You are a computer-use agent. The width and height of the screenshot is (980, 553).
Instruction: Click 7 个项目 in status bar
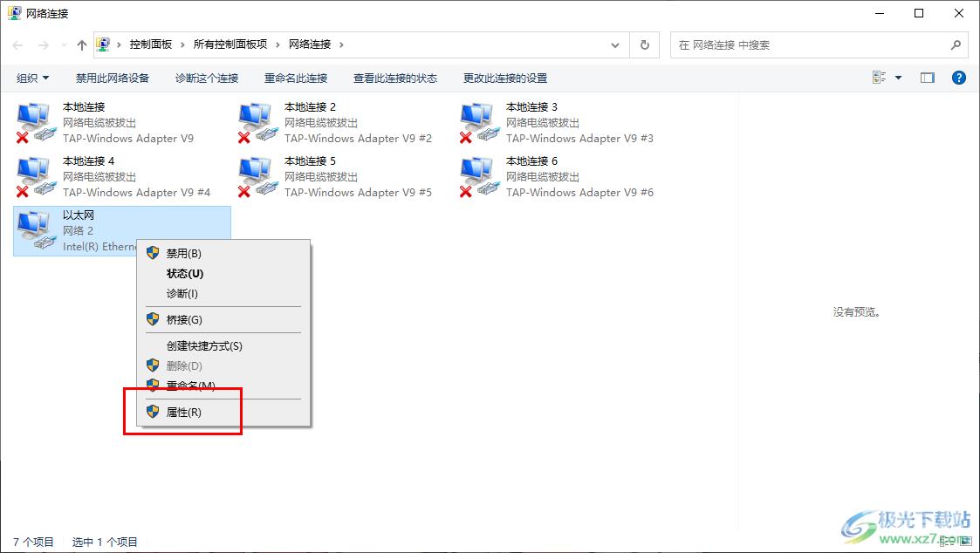[33, 542]
